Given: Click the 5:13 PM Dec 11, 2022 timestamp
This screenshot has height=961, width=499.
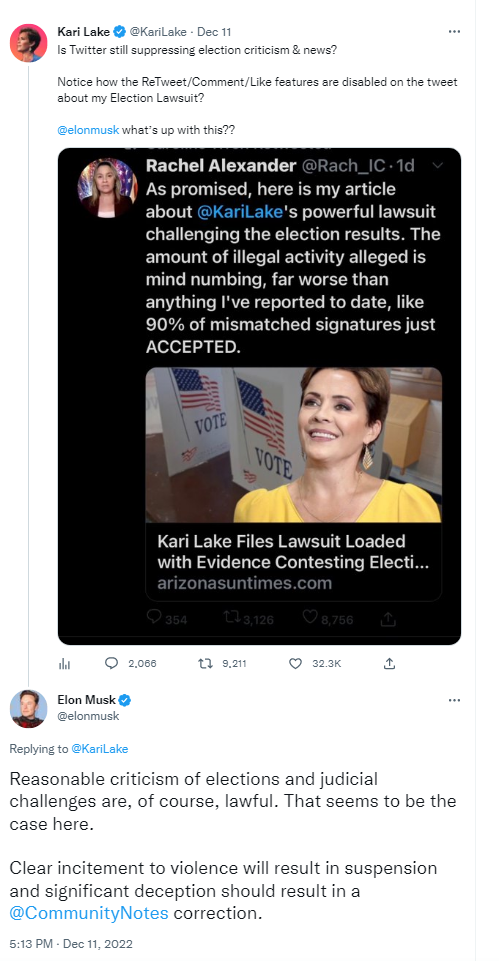Looking at the screenshot, I should click(x=71, y=943).
